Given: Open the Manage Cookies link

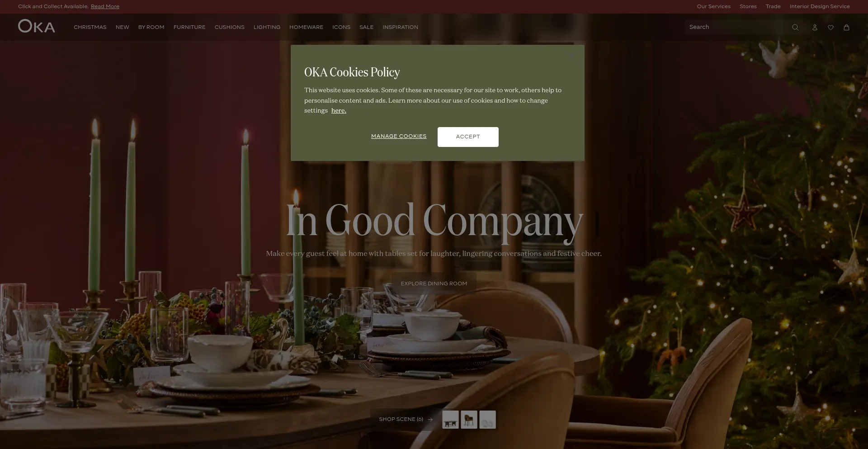Looking at the screenshot, I should (399, 137).
